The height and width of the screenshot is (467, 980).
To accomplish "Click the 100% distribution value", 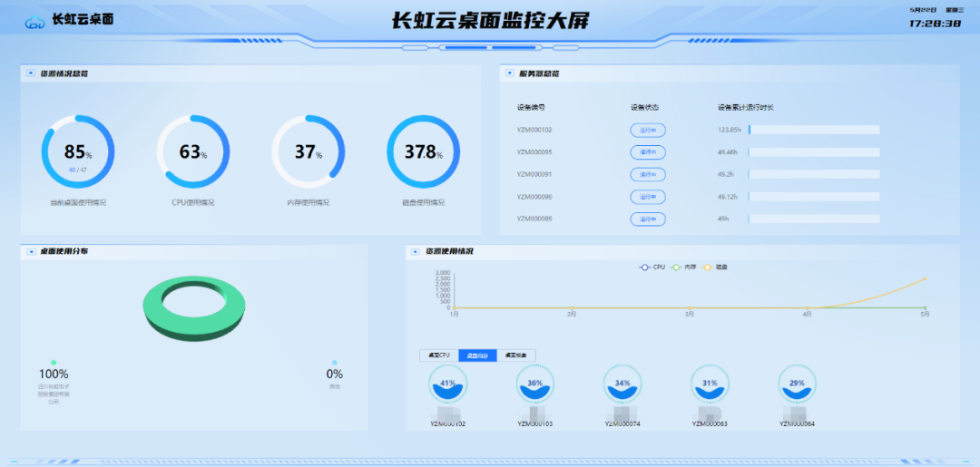I will [54, 375].
